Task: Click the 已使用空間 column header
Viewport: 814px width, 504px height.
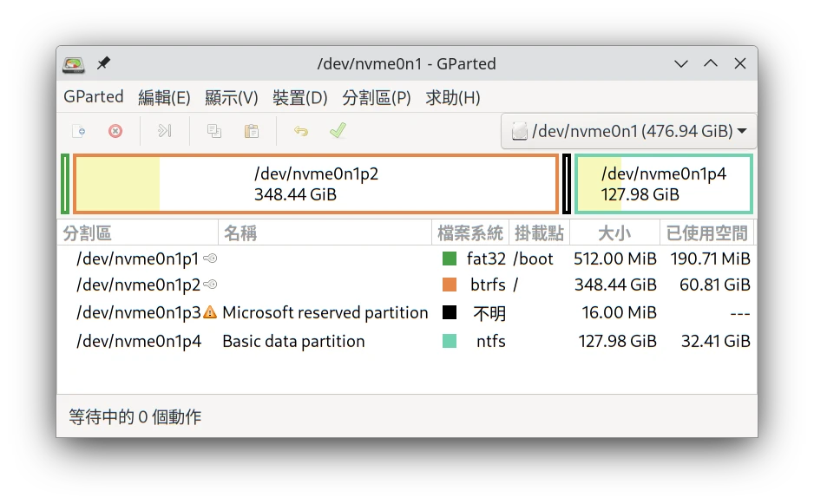Action: coord(706,233)
